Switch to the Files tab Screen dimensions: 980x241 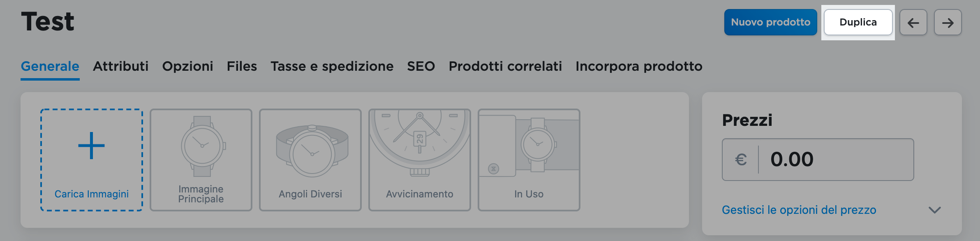[242, 66]
